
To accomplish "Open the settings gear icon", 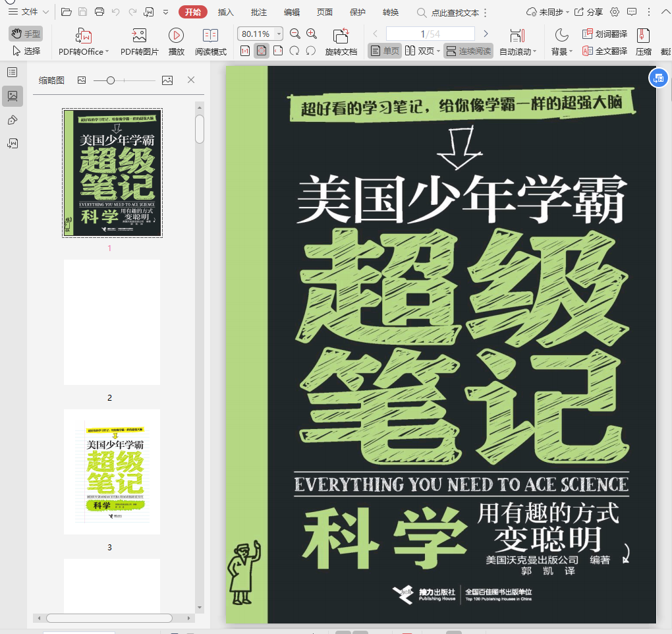I will click(x=615, y=12).
